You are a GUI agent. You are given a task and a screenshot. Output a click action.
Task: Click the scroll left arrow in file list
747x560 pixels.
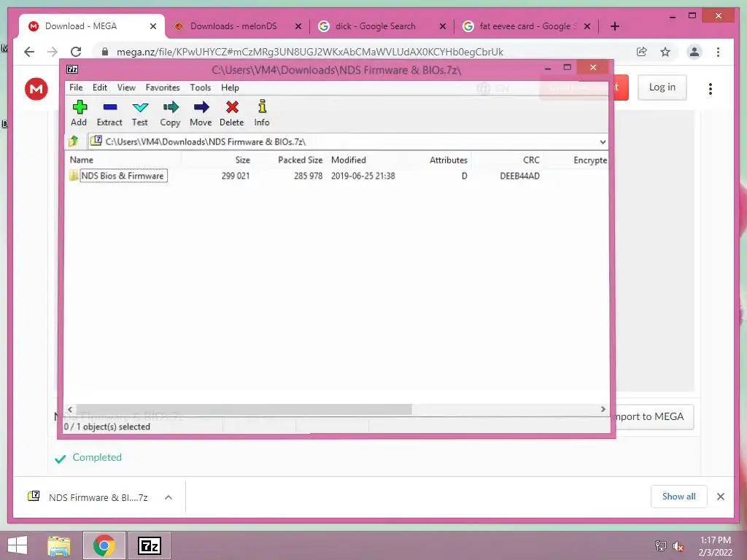tap(71, 410)
